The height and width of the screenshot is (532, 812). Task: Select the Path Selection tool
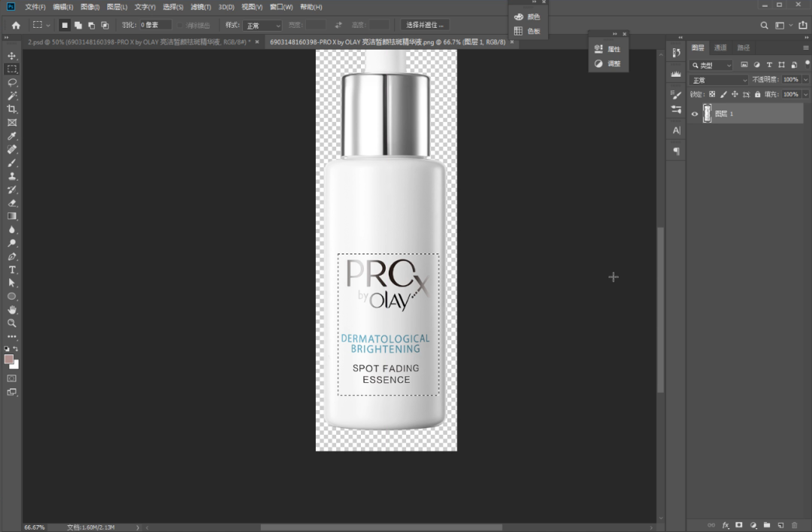(x=12, y=283)
